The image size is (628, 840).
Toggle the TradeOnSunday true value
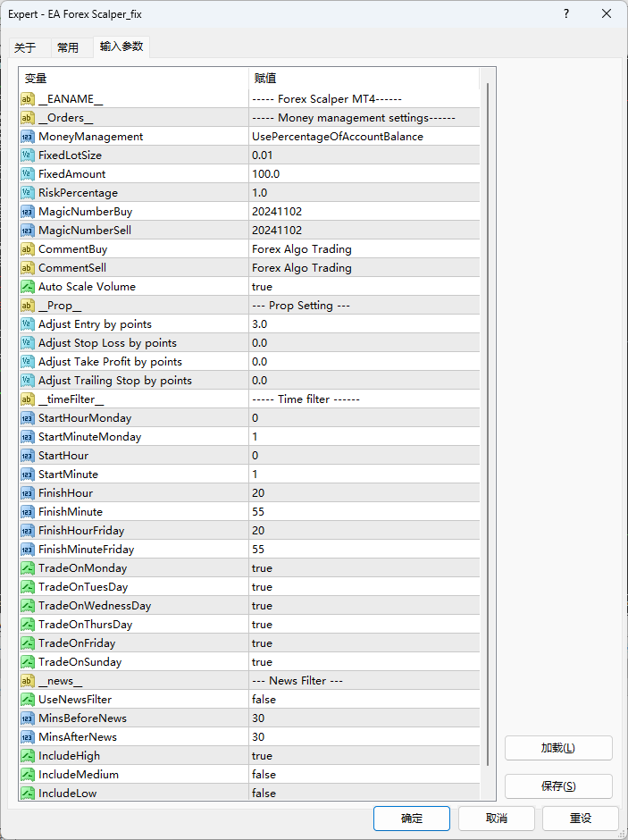(x=364, y=662)
